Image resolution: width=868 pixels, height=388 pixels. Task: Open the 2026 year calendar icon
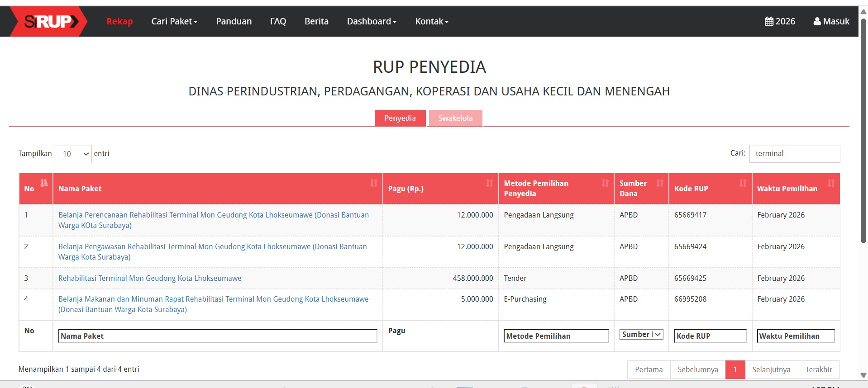[769, 21]
